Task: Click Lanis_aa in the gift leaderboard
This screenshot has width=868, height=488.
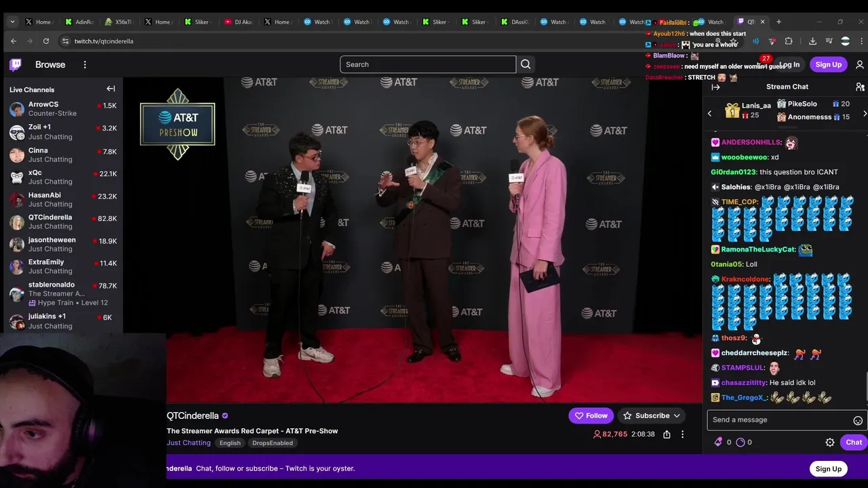Action: click(x=756, y=106)
